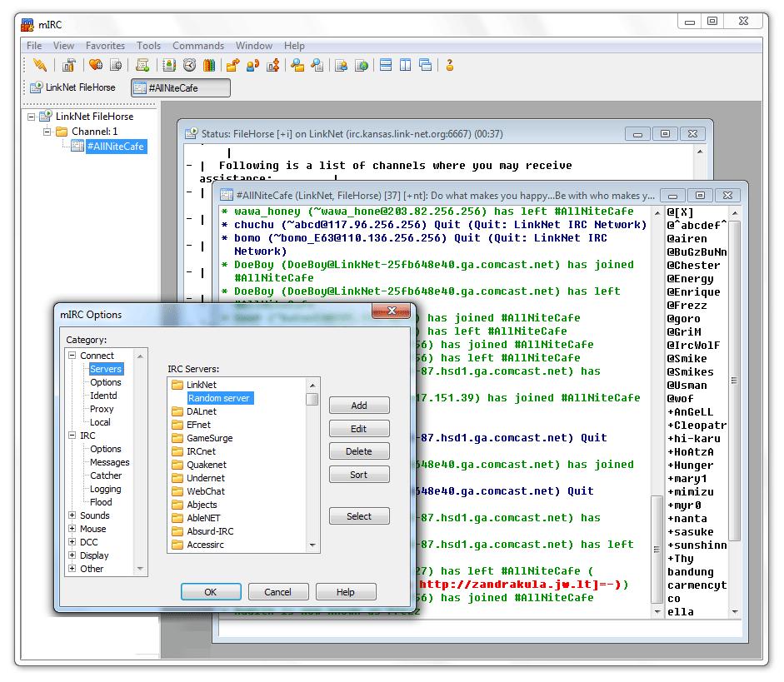Select #AllNiteCafe in the left treebar

(x=116, y=147)
